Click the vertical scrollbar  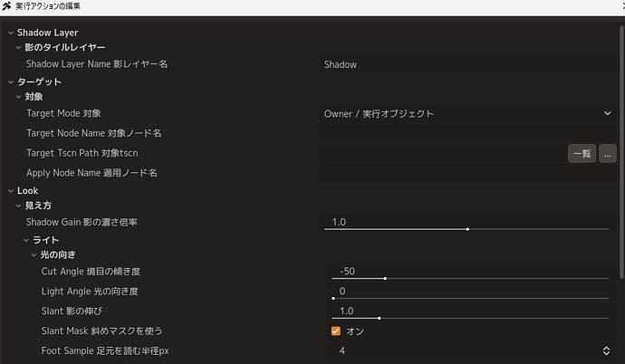[621, 152]
